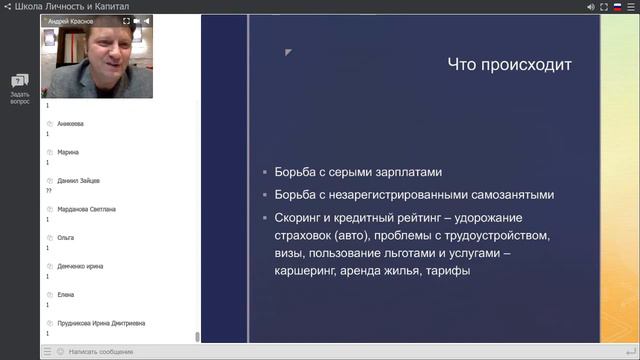Click the '??' message from Даниил Зайцев

tap(49, 191)
